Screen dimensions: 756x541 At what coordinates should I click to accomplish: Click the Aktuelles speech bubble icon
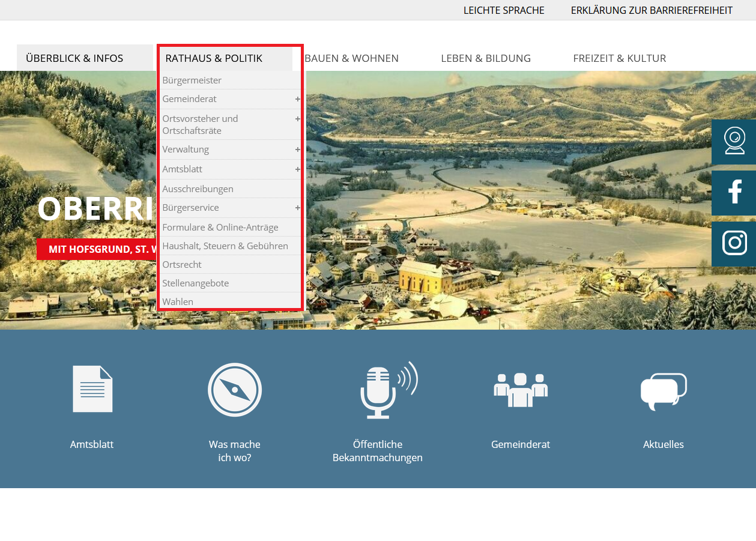[664, 391]
